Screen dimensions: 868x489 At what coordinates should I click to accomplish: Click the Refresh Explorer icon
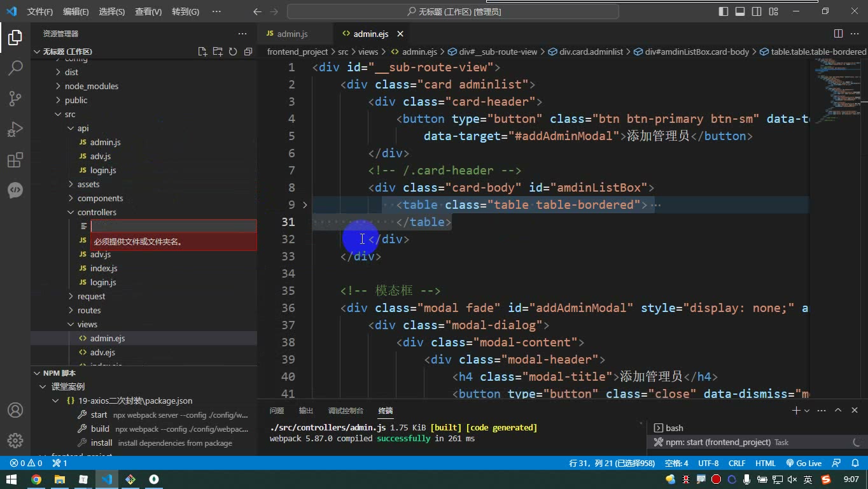click(233, 52)
